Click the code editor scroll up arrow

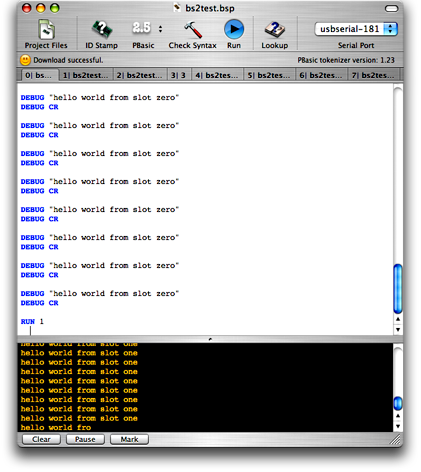[x=398, y=319]
